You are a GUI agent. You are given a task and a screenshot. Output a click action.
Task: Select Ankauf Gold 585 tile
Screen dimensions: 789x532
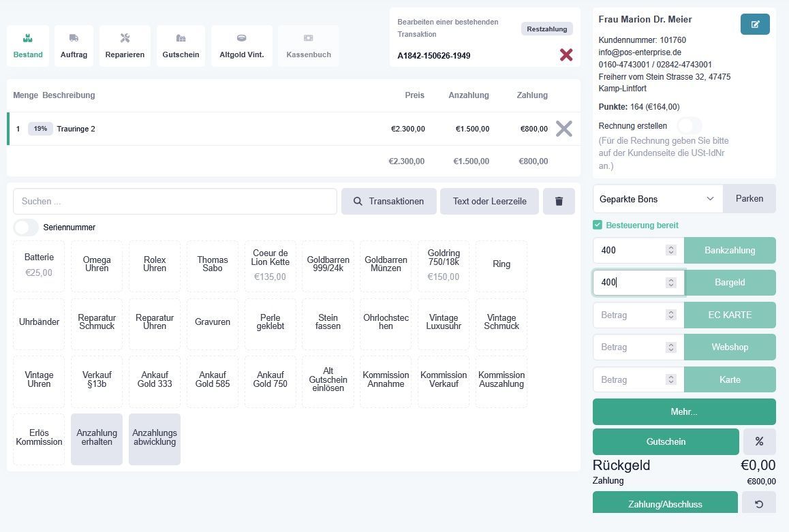(213, 381)
